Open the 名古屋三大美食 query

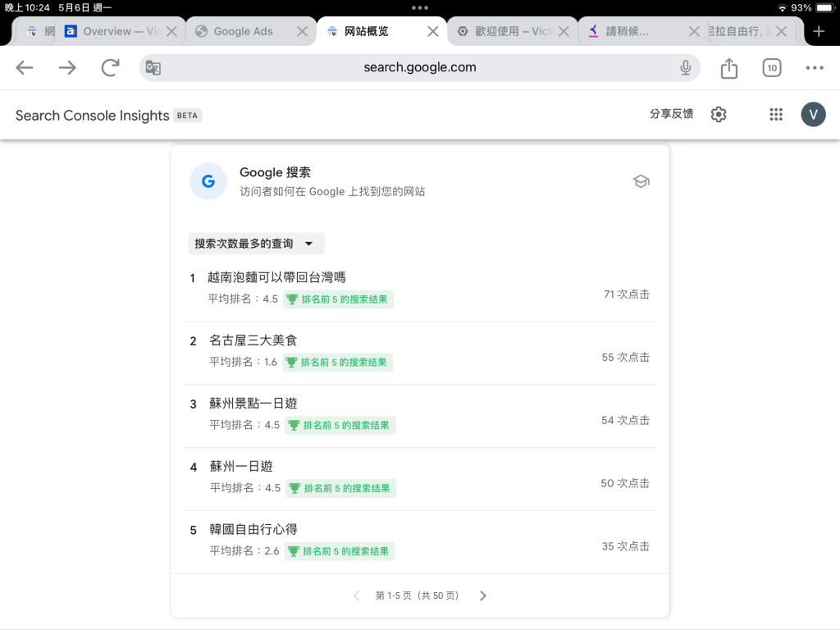(x=253, y=340)
